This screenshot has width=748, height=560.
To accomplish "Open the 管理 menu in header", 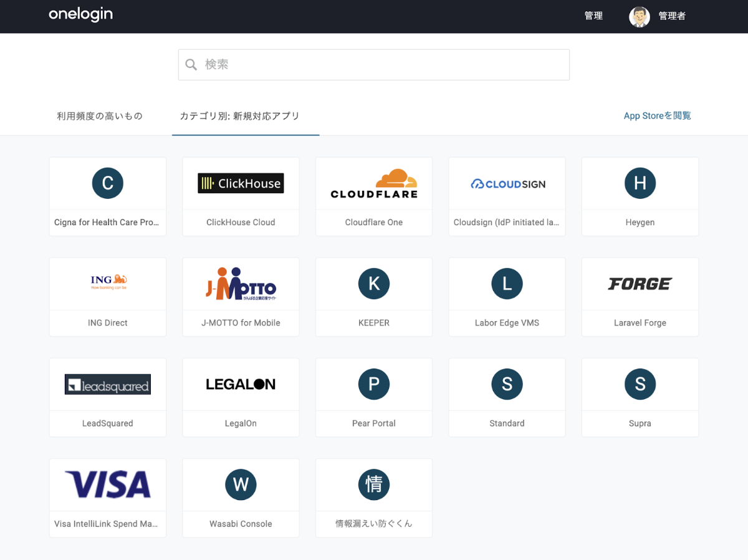I will (x=593, y=16).
